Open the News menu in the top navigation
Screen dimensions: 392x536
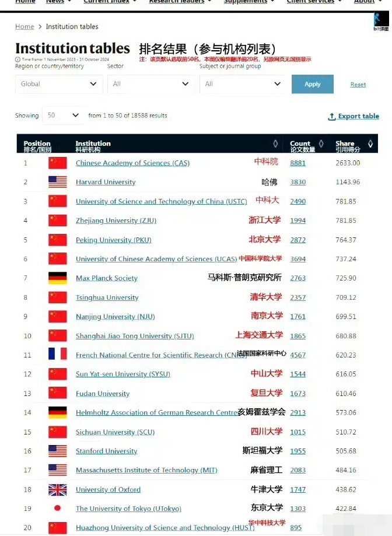pyautogui.click(x=59, y=2)
